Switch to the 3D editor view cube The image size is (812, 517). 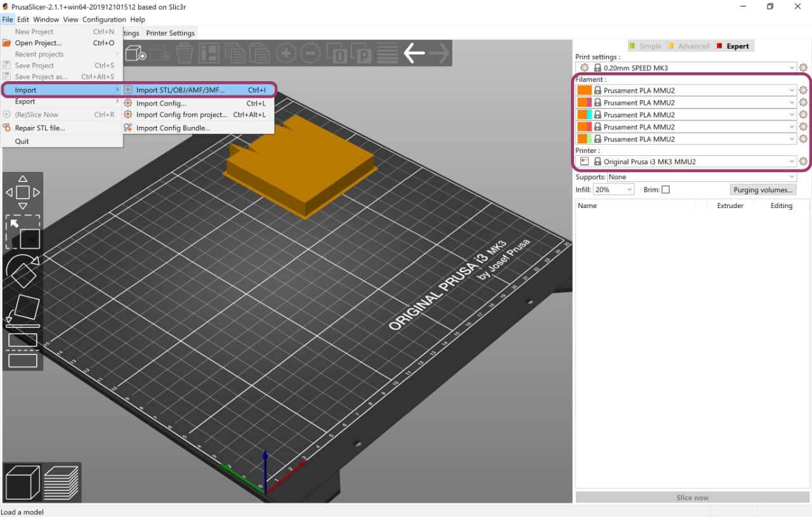[22, 482]
